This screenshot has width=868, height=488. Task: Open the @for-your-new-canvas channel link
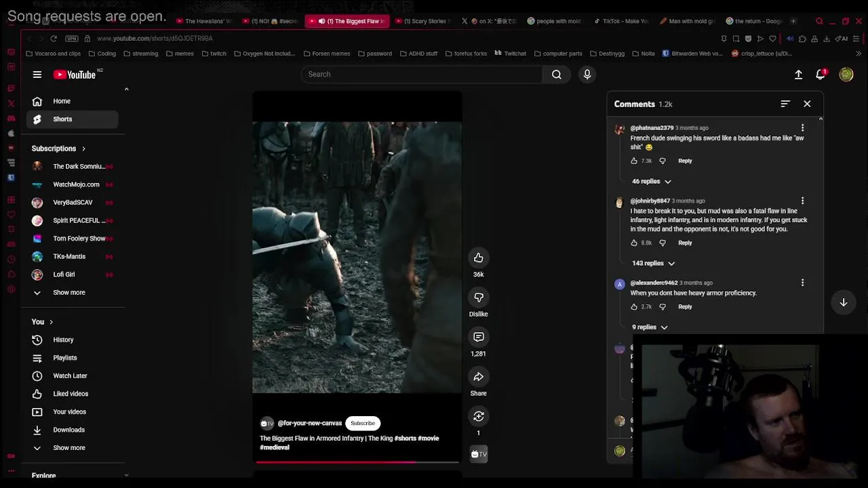(x=309, y=424)
